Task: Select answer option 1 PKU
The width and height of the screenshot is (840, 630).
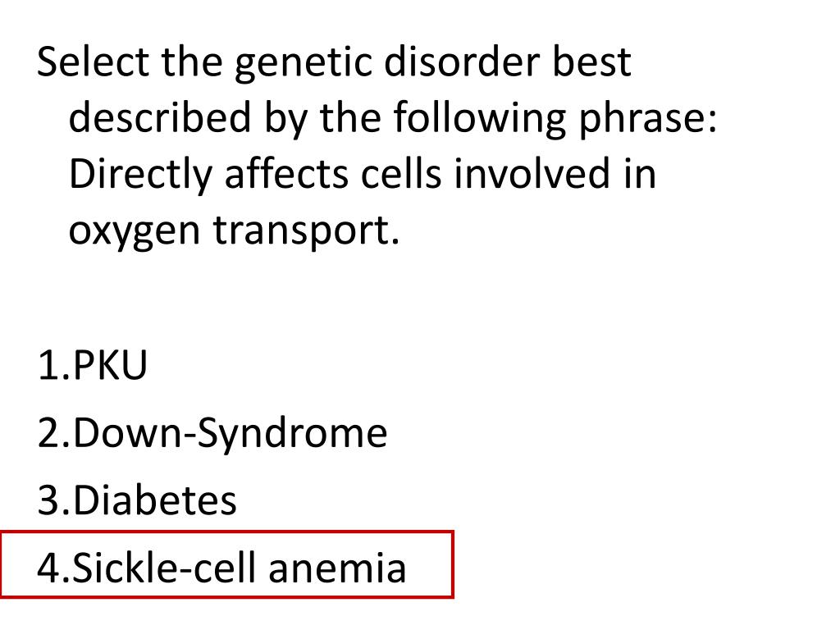Action: (92, 365)
